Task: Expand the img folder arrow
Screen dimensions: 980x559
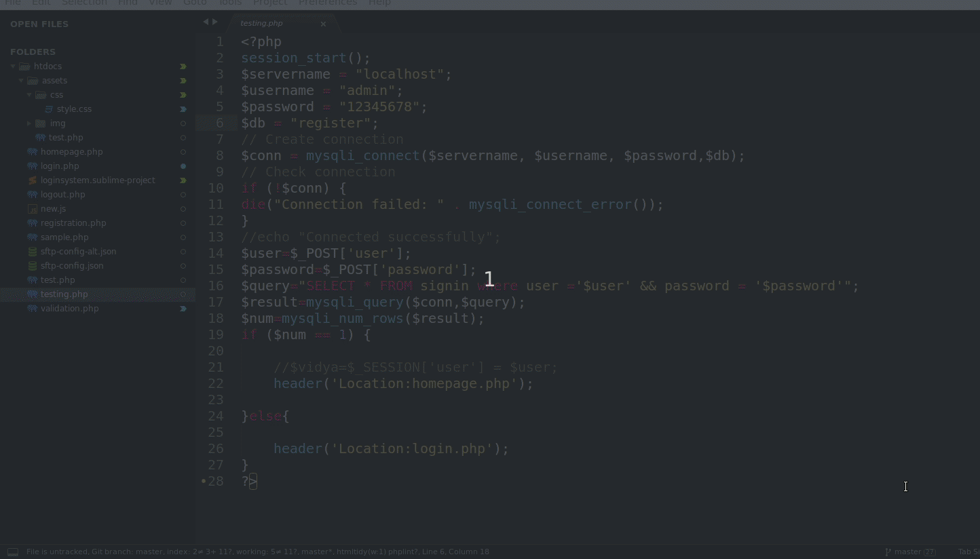Action: coord(29,123)
